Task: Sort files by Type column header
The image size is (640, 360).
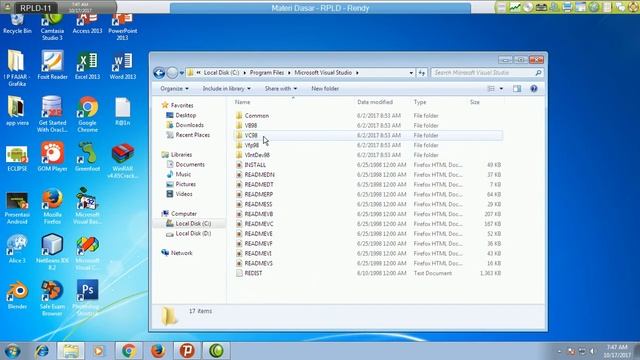Action: click(420, 102)
